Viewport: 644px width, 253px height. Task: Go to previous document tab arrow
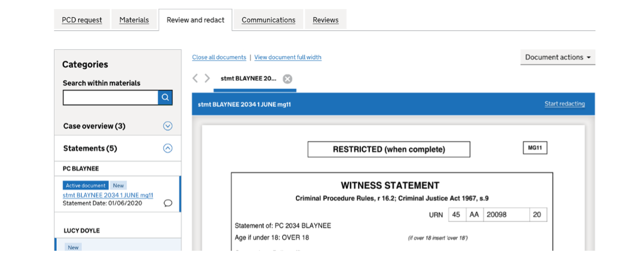pos(195,78)
